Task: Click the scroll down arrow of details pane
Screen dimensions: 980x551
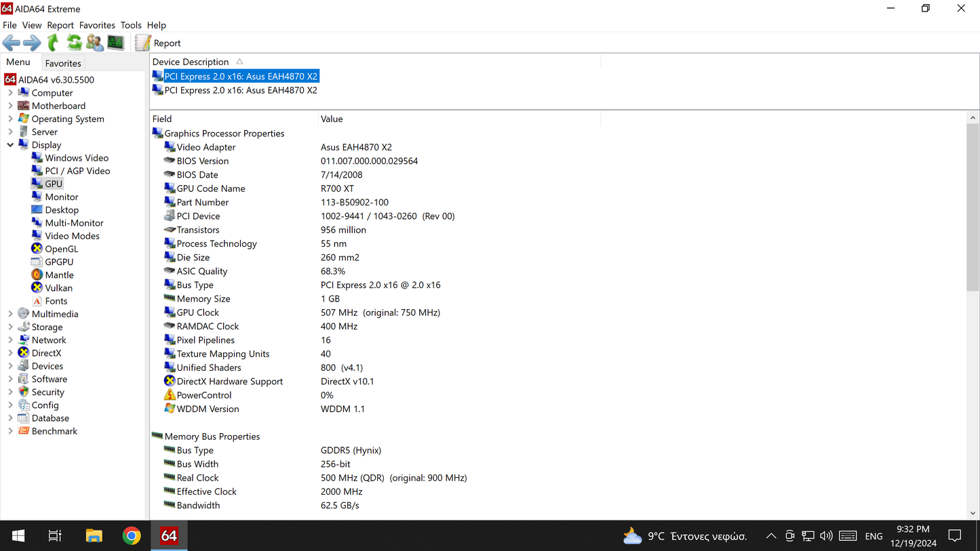Action: tap(973, 513)
